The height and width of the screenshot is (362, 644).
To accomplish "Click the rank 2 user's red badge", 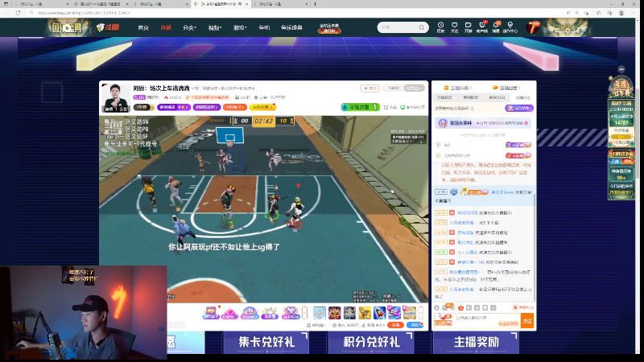I will [x=518, y=155].
